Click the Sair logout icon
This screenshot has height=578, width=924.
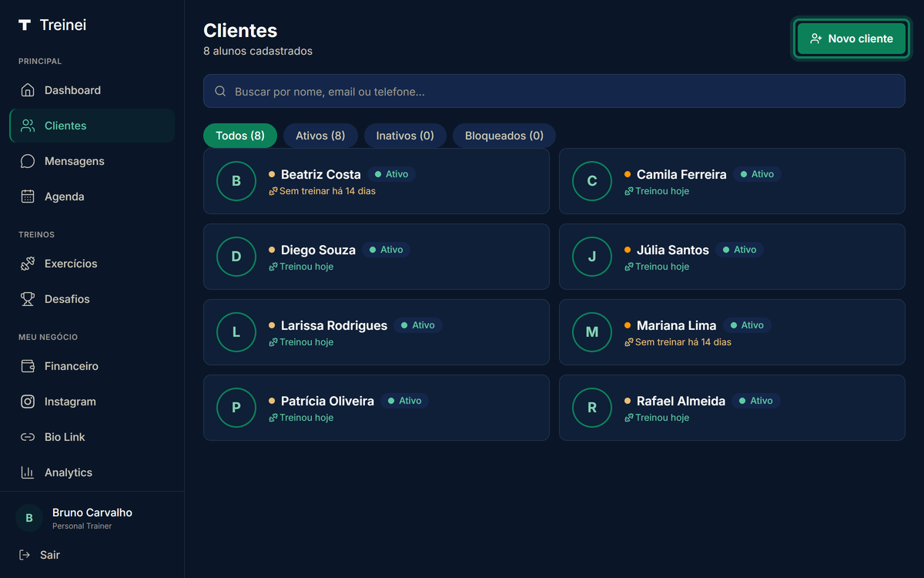(x=25, y=555)
